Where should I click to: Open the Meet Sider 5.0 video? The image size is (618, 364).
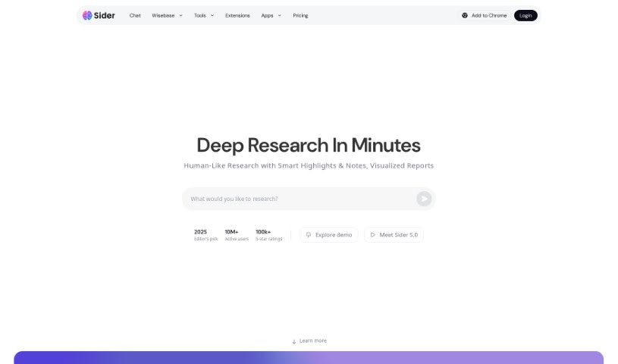[x=394, y=234]
